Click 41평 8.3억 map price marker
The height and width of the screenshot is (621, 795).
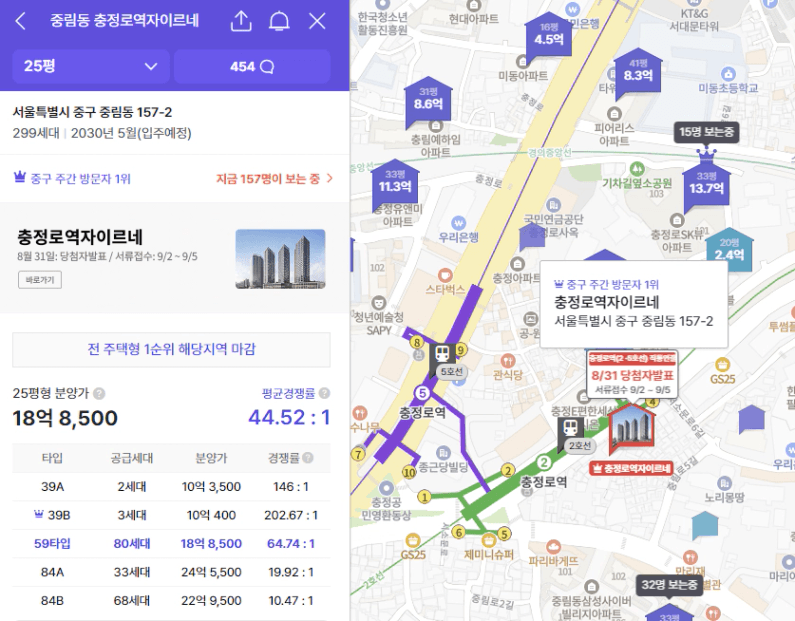638,72
